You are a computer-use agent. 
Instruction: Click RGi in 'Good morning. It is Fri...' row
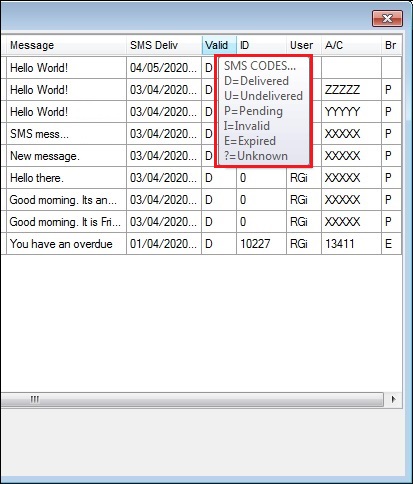304,222
